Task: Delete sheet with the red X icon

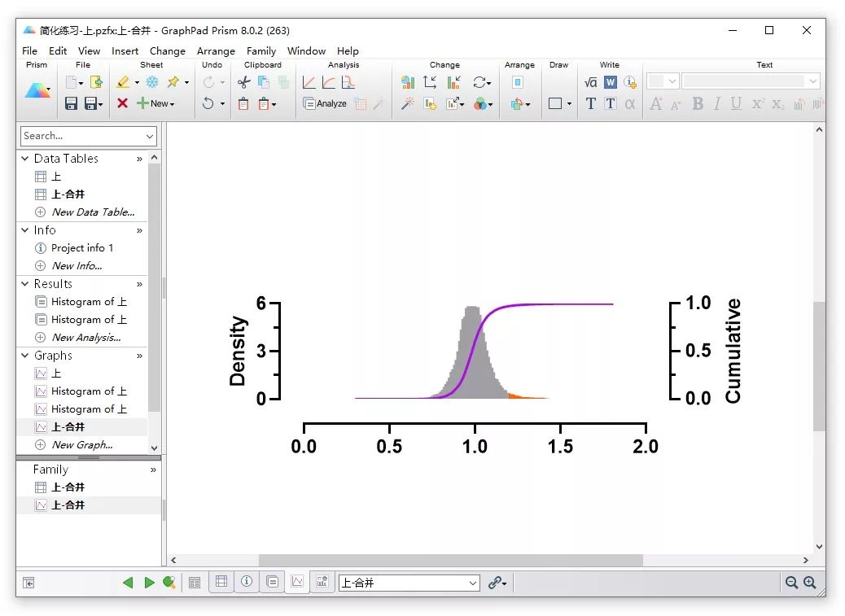Action: pyautogui.click(x=122, y=103)
